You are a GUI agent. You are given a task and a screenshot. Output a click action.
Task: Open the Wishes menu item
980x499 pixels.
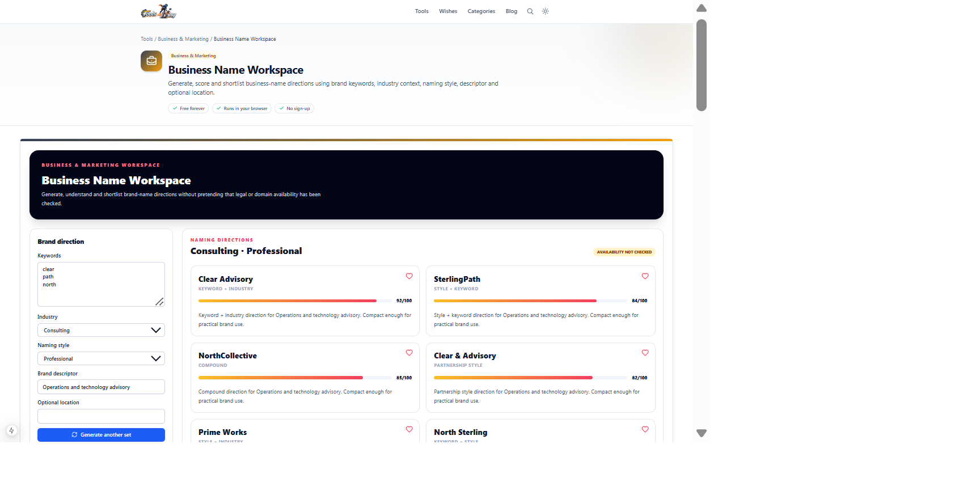click(448, 11)
